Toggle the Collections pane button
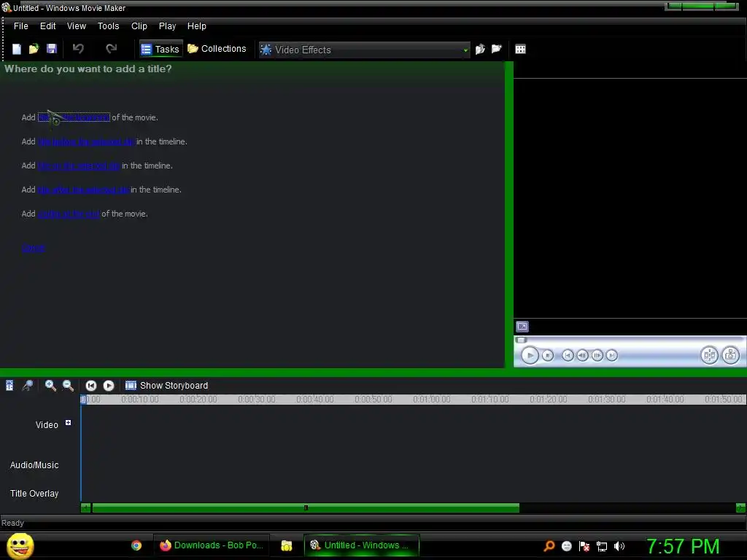 [x=217, y=49]
